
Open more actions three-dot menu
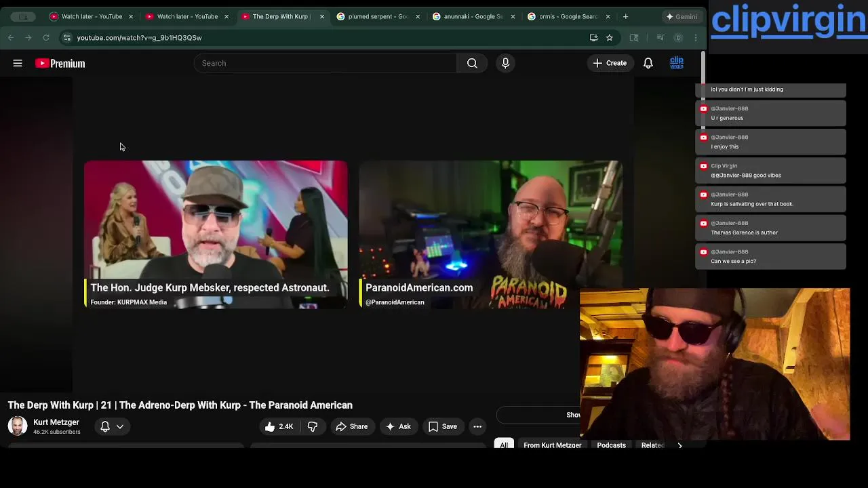[x=477, y=426]
